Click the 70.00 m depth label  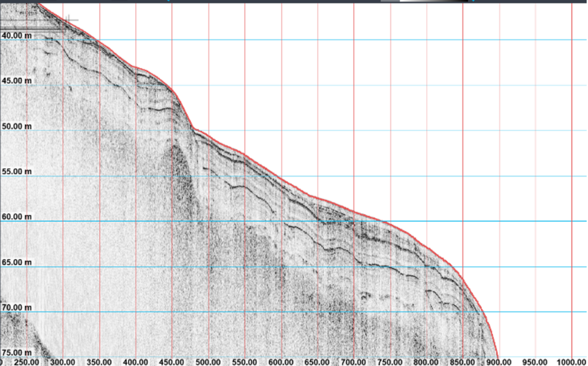click(17, 308)
